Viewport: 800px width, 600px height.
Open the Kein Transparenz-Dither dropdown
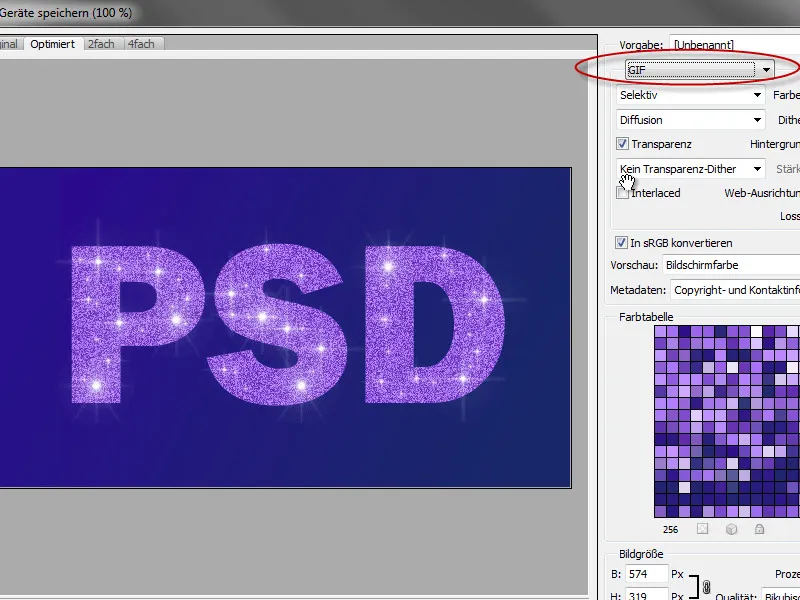tap(691, 169)
